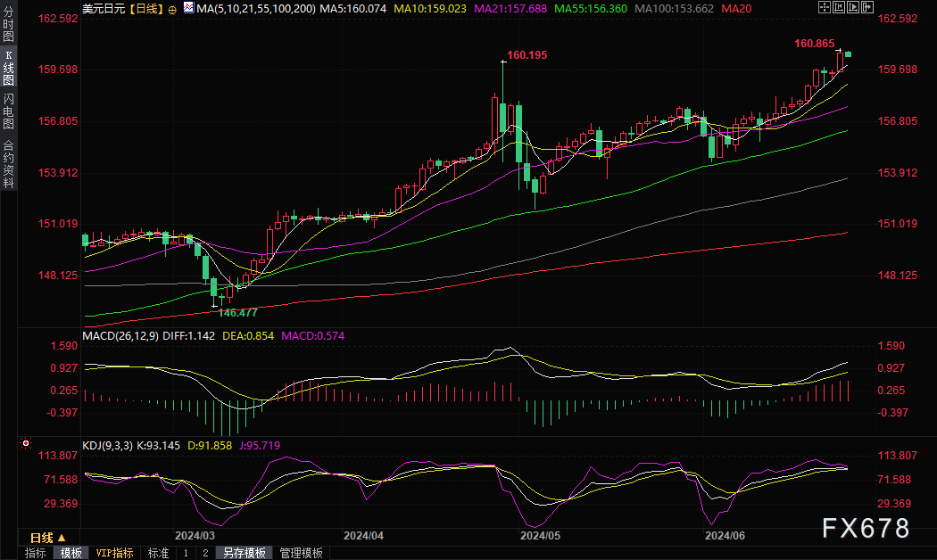This screenshot has width=937, height=560.
Task: Expand the 日线 period selector arrow
Action: [61, 538]
